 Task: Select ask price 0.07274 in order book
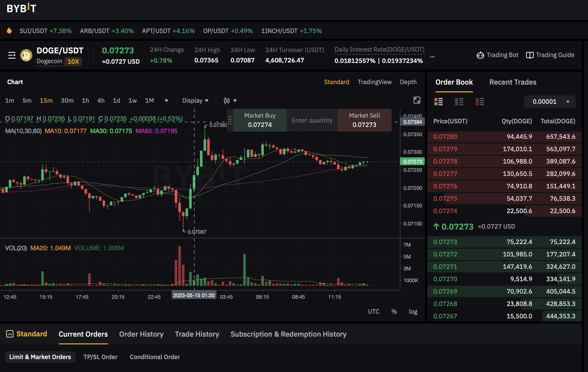pyautogui.click(x=445, y=211)
